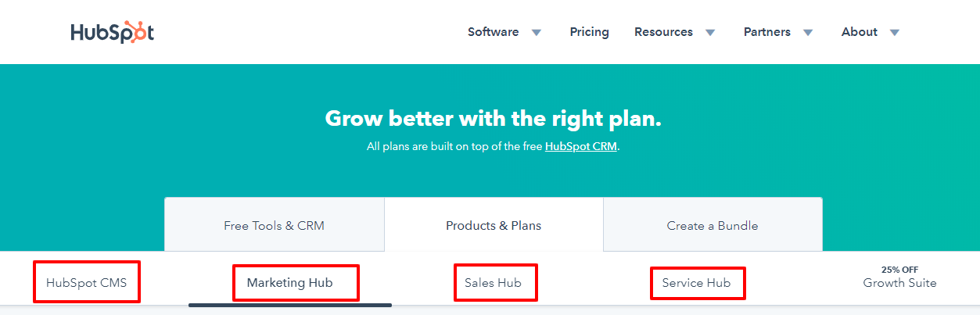Expand the arrow beside Software
The image size is (980, 315).
click(x=537, y=33)
